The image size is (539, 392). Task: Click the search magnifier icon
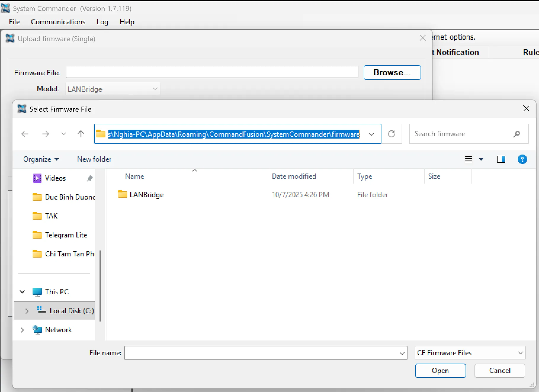pyautogui.click(x=516, y=134)
